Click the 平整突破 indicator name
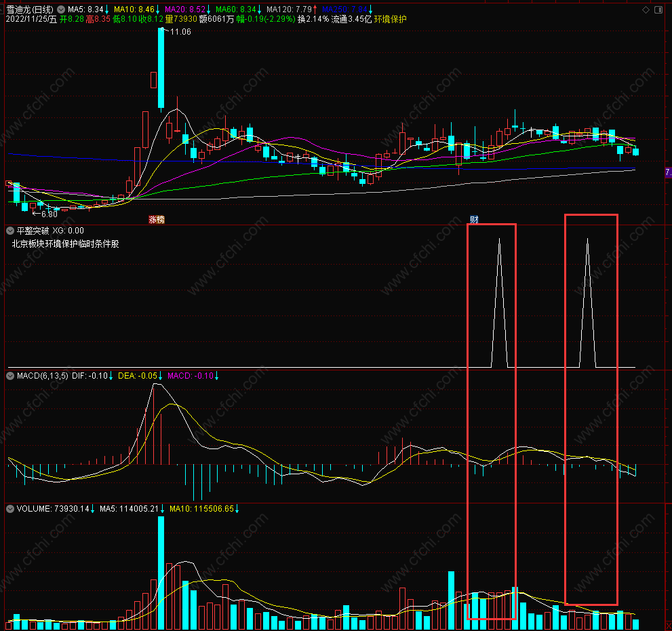This screenshot has height=631, width=672. pyautogui.click(x=33, y=231)
